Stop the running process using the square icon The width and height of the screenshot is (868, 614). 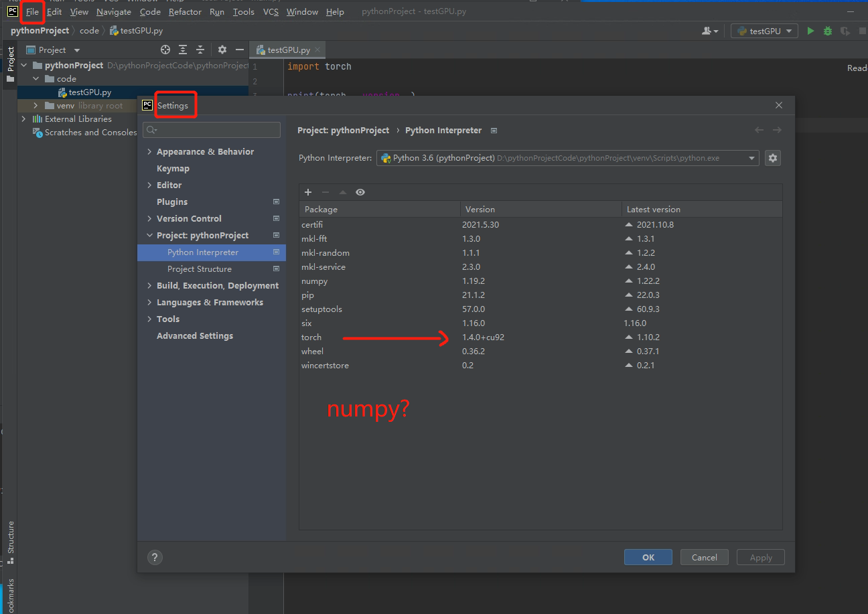(863, 31)
